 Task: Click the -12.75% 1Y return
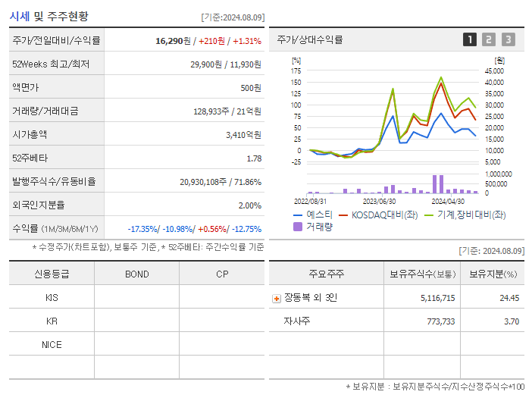pyautogui.click(x=246, y=229)
